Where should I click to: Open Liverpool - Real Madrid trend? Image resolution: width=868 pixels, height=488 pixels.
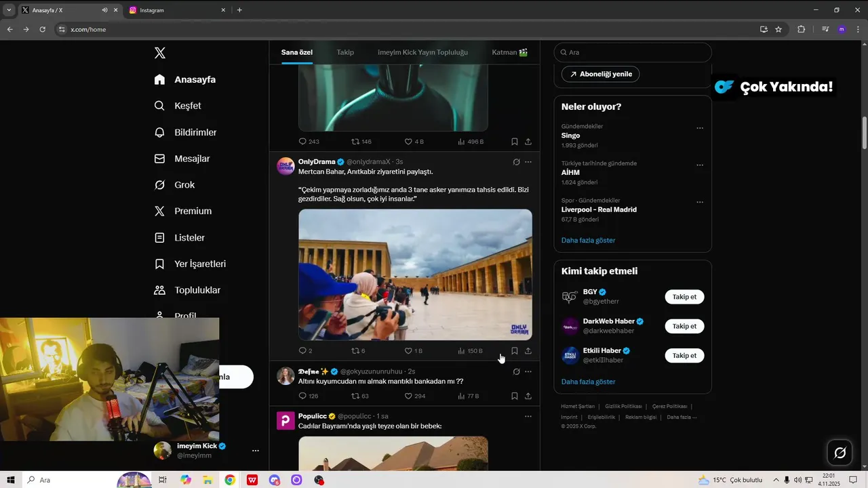[599, 209]
